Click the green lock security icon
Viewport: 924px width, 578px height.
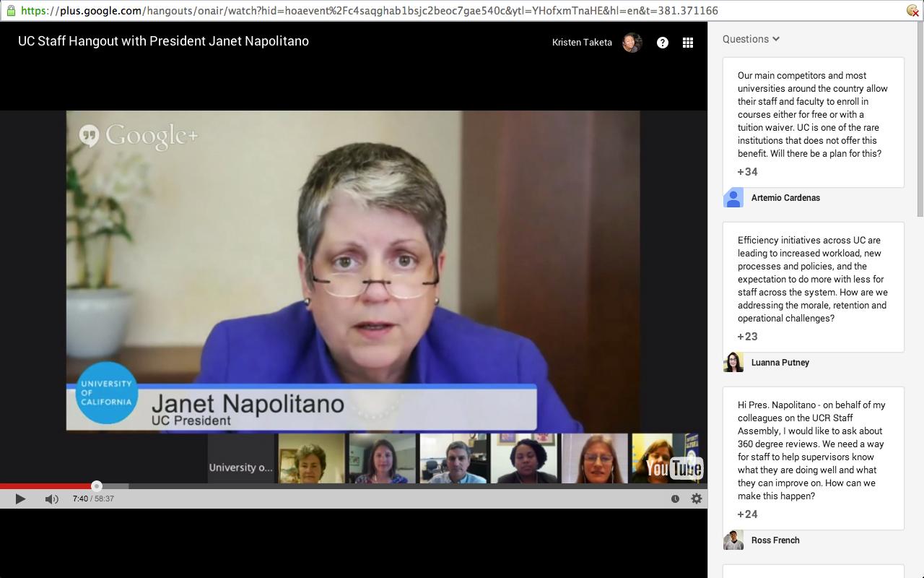tap(10, 11)
